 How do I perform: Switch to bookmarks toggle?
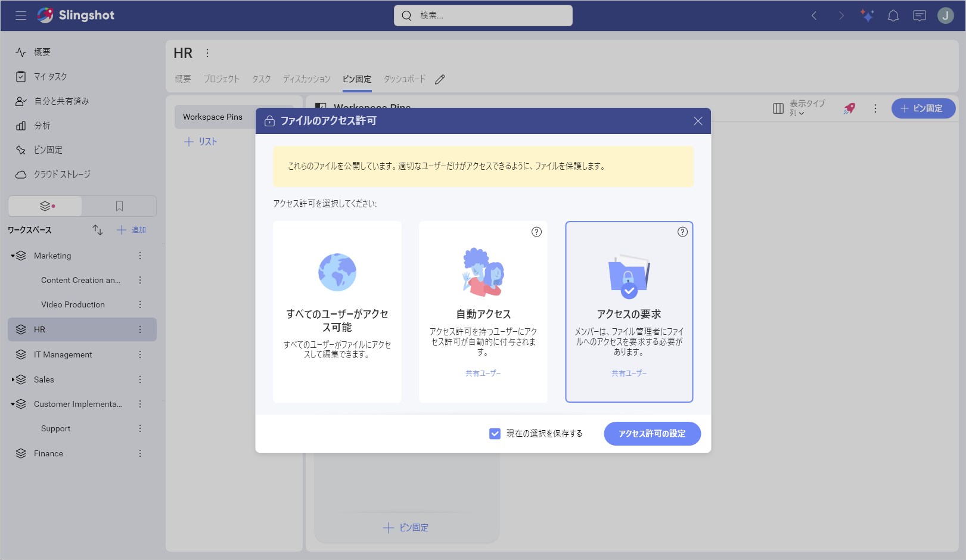[119, 206]
